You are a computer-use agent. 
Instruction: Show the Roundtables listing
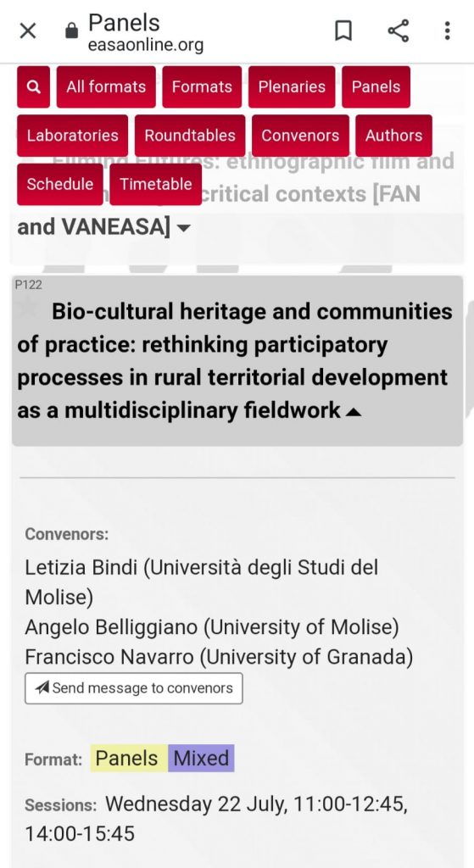pyautogui.click(x=190, y=136)
